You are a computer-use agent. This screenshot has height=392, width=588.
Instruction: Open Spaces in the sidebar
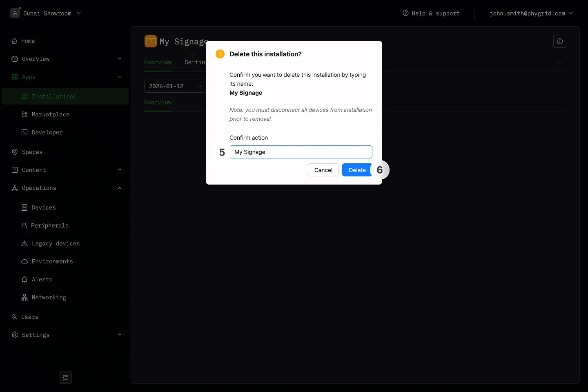pos(65,152)
